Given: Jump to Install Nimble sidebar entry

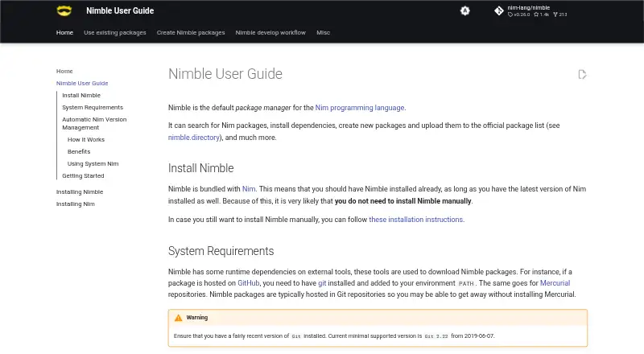Looking at the screenshot, I should point(81,95).
